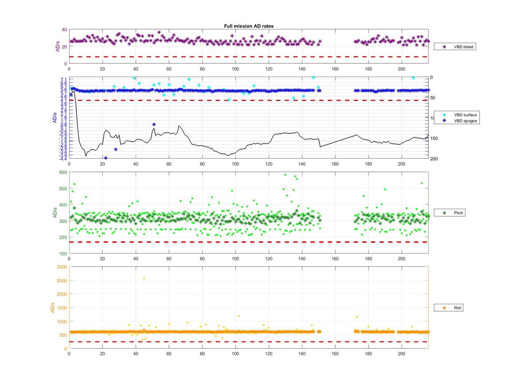Click the green marker in Pitch legend
The image size is (532, 392).
445,213
